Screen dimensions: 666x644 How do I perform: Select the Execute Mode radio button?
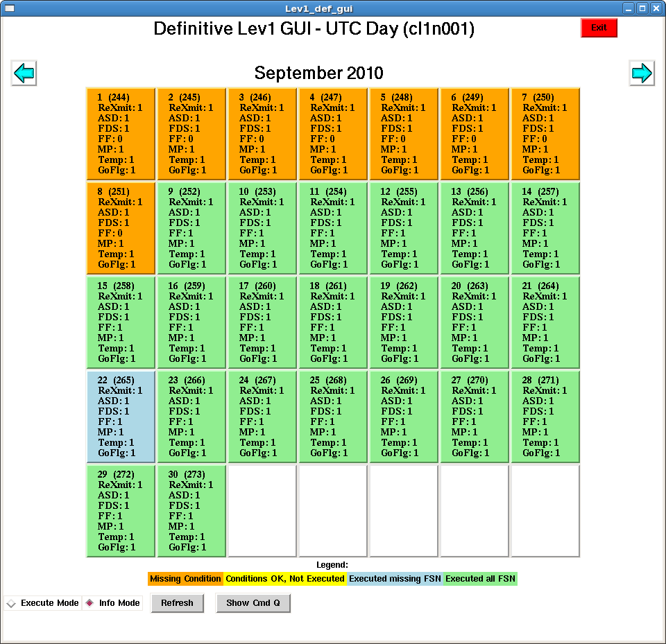pyautogui.click(x=10, y=604)
